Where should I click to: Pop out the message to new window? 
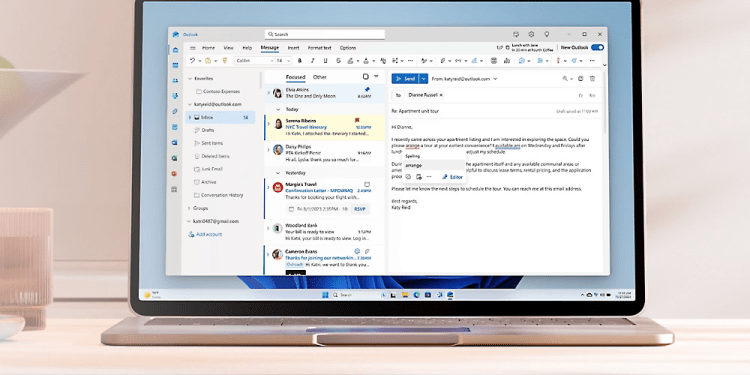tap(581, 78)
